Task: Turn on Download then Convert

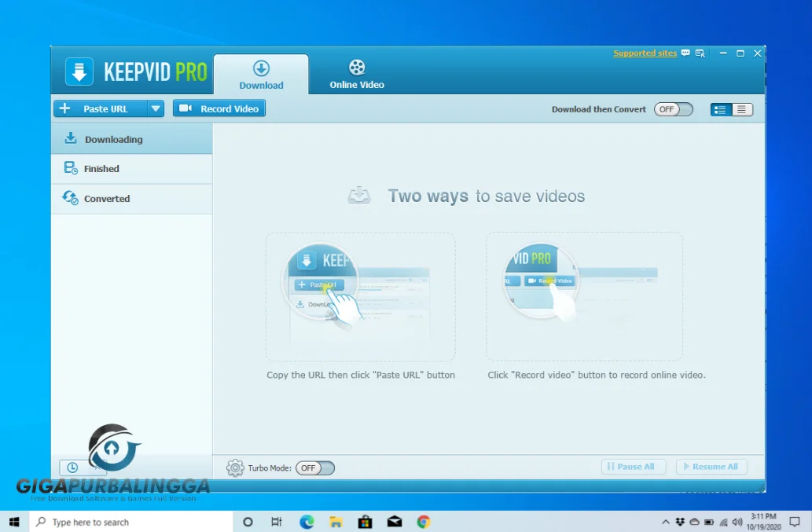Action: [673, 109]
